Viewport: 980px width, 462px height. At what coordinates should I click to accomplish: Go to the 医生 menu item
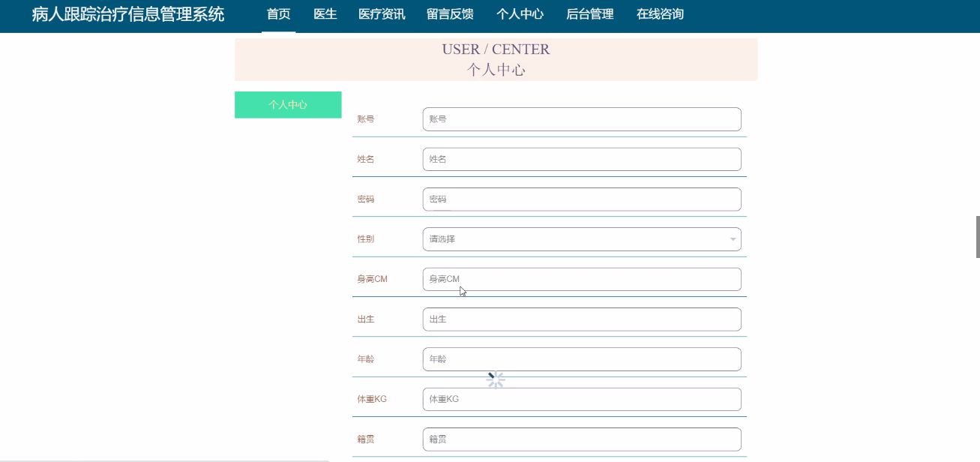[x=325, y=14]
